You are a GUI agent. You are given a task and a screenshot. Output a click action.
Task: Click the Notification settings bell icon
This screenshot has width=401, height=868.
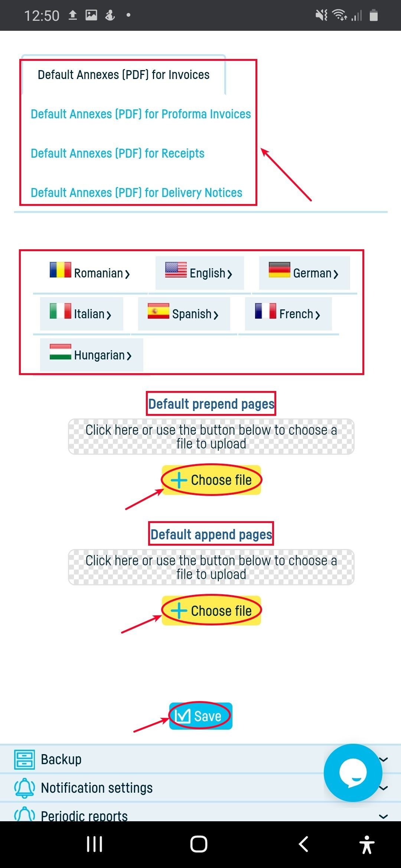click(25, 788)
